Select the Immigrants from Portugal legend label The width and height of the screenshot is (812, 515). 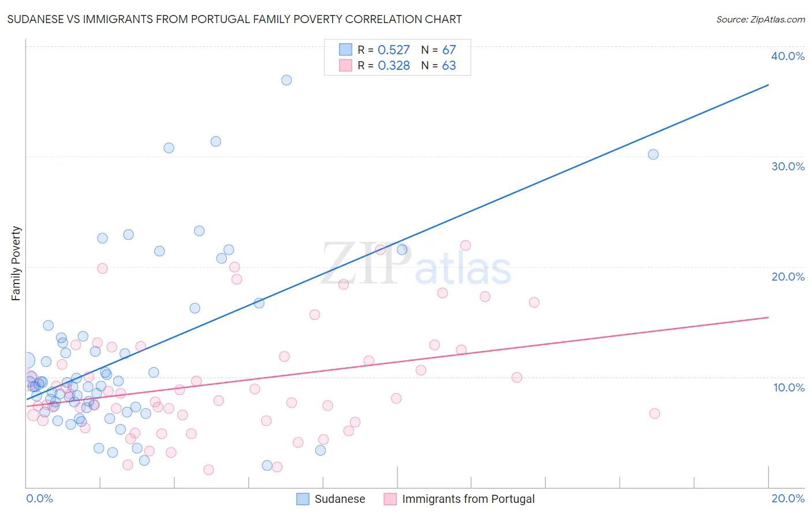coord(468,499)
